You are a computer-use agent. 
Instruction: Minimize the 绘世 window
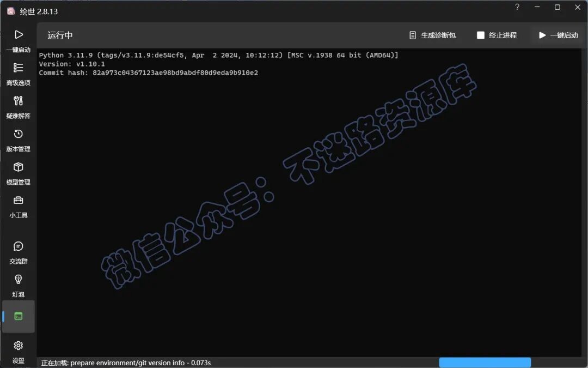(537, 7)
